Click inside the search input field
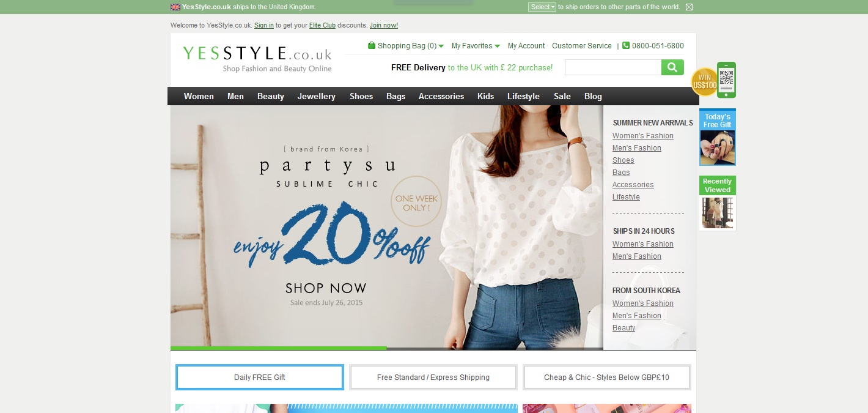This screenshot has height=413, width=868. coord(613,67)
